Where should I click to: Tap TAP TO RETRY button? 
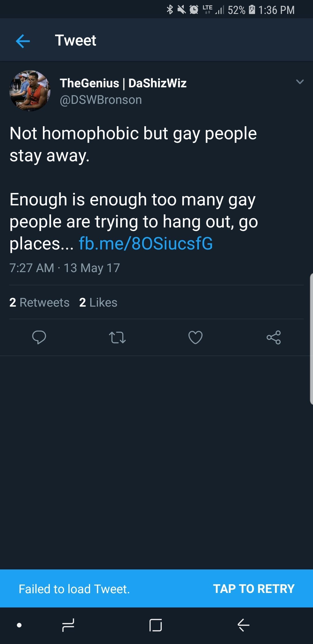[254, 589]
